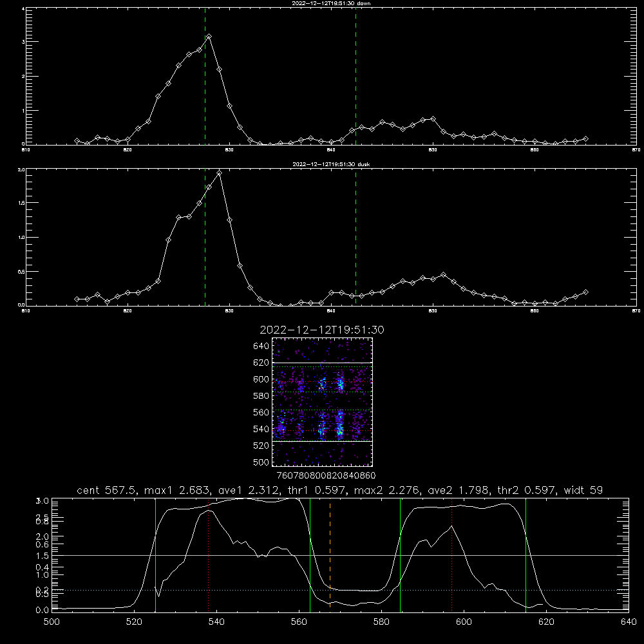The image size is (644, 644).
Task: Click the green vertical line at 615 in bottom plot
Action: click(526, 555)
